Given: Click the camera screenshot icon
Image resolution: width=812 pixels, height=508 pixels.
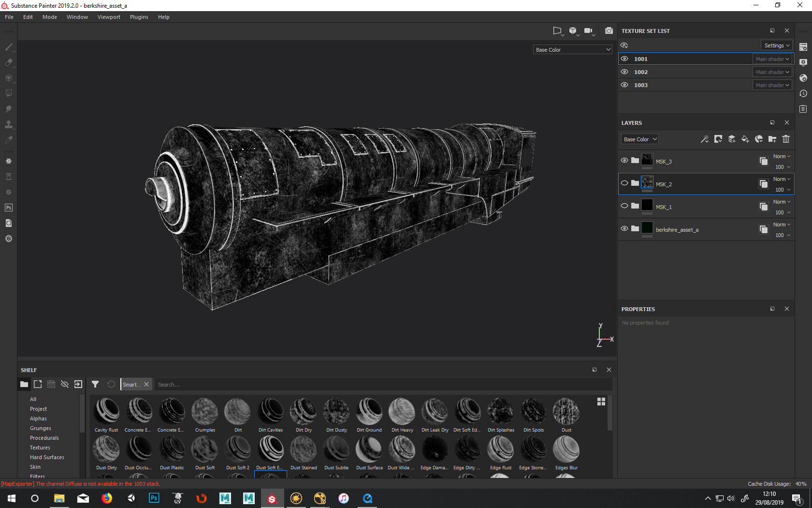Looking at the screenshot, I should click(x=609, y=31).
